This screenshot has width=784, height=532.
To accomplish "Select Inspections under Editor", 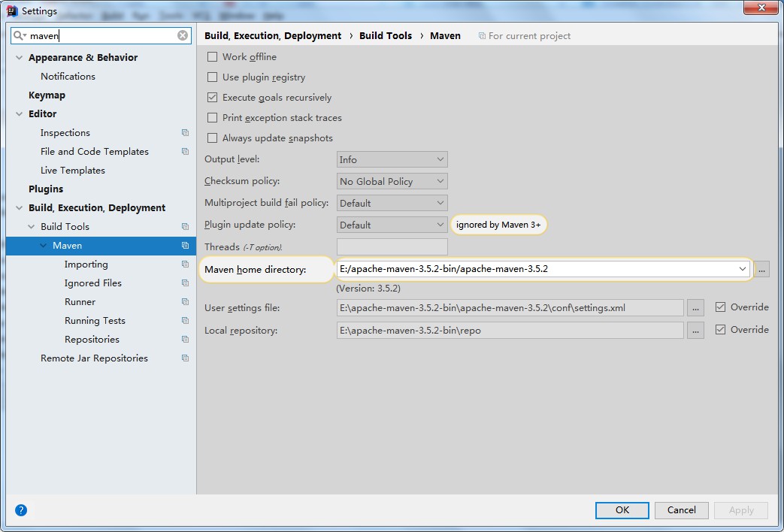I will point(65,133).
